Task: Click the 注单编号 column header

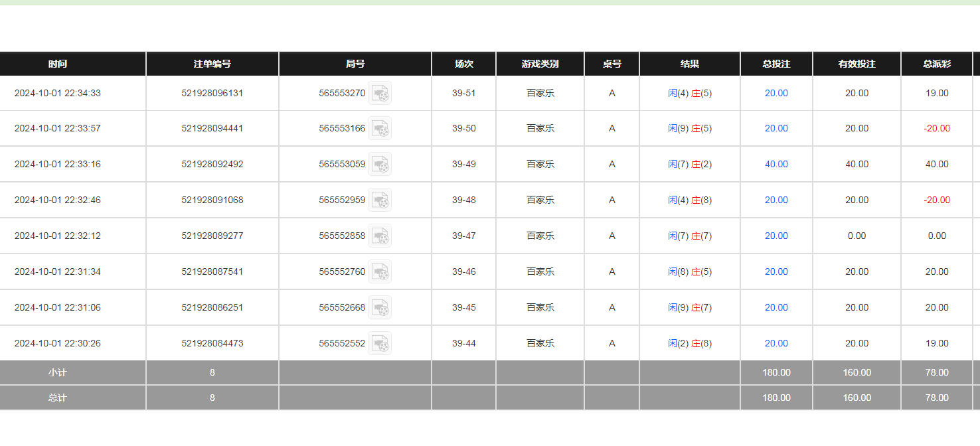Action: click(212, 64)
